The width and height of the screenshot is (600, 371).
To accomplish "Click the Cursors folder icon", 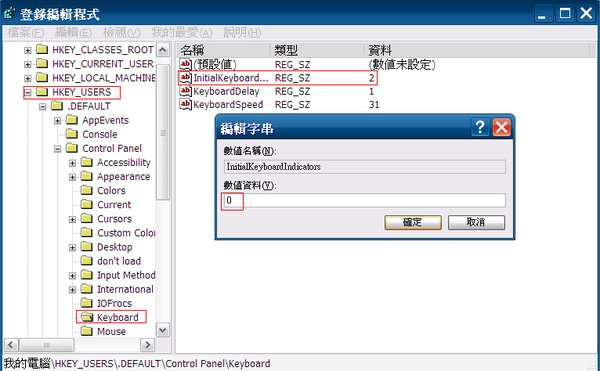I will point(86,219).
